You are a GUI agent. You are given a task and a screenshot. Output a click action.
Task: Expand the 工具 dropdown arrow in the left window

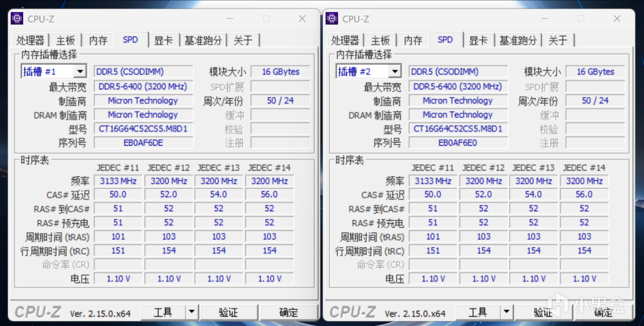[191, 312]
